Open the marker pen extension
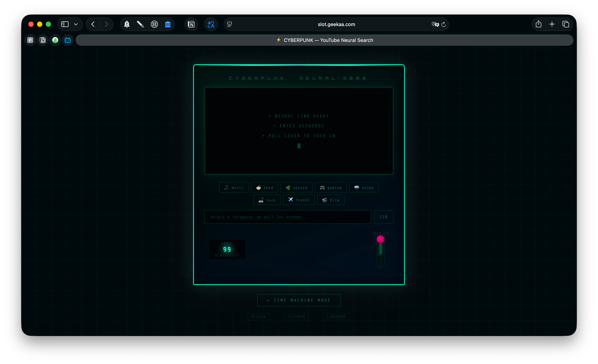Screen dimensions: 598x364 (x=140, y=24)
